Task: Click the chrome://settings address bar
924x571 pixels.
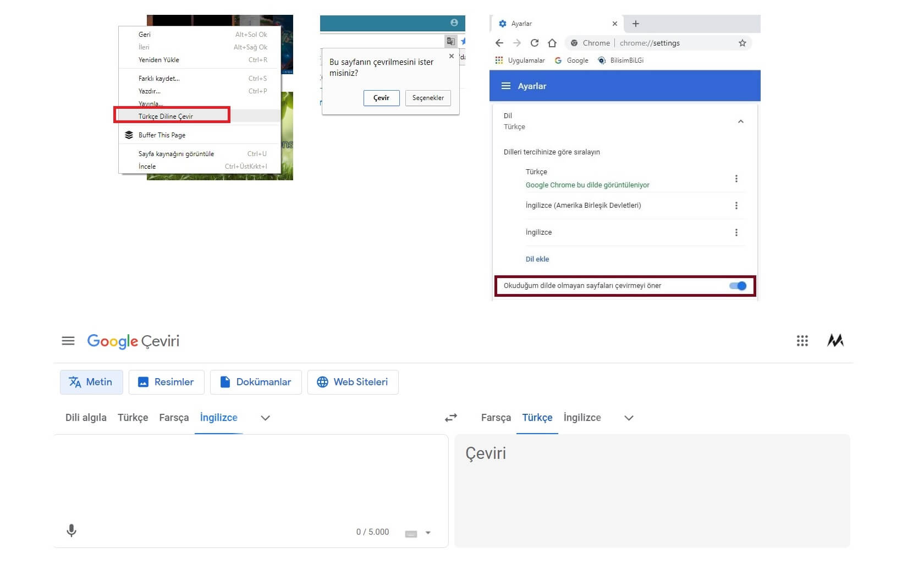Action: [658, 43]
